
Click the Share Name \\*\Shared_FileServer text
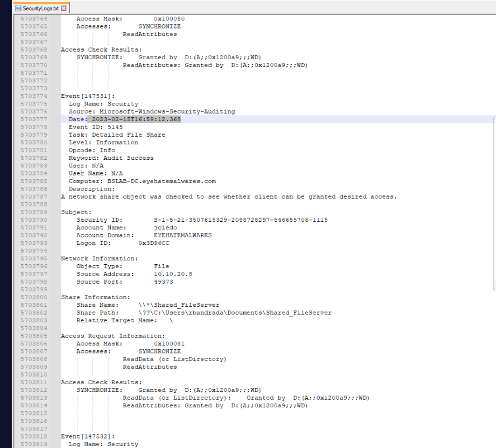coord(179,305)
